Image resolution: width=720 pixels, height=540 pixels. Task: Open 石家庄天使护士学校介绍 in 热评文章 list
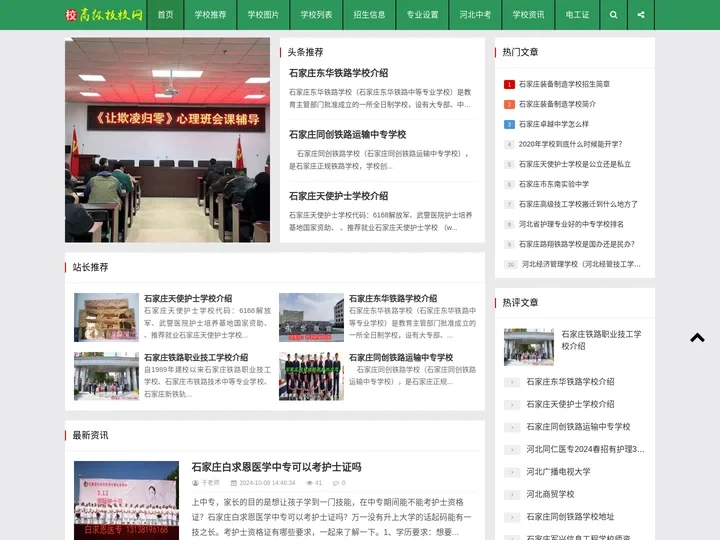pos(570,405)
